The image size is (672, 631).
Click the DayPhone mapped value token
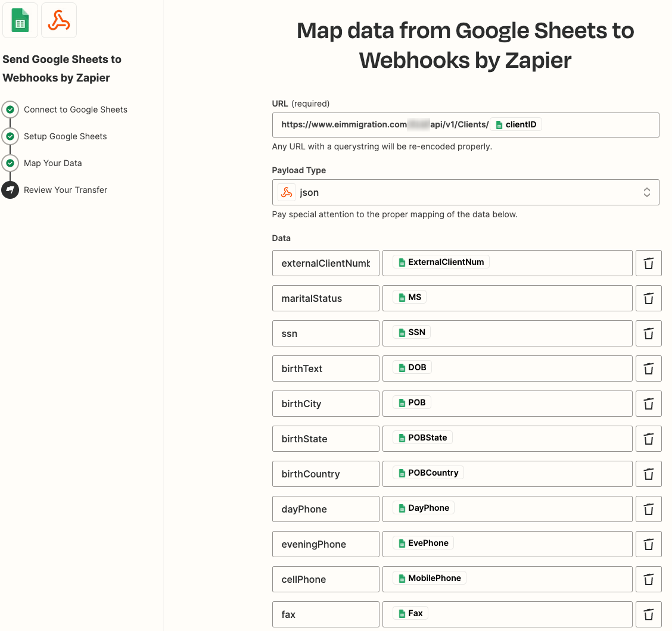424,508
